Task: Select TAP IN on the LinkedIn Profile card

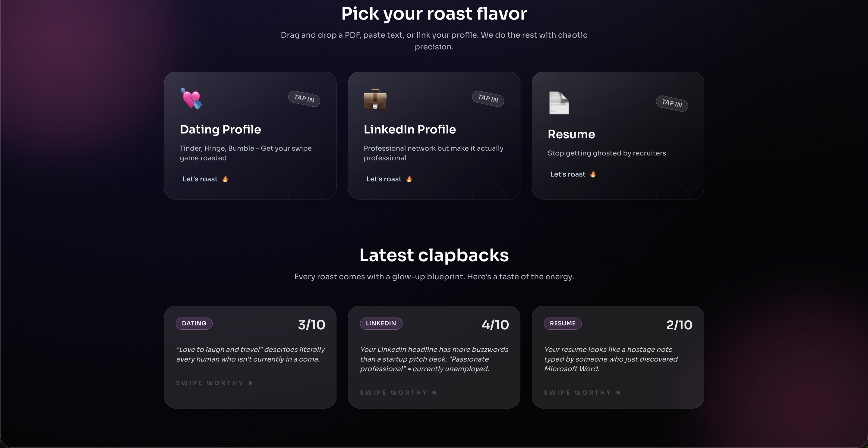Action: coord(488,99)
